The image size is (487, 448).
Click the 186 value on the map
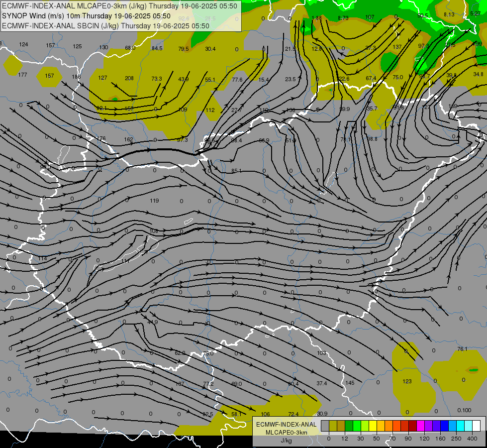pos(76,77)
